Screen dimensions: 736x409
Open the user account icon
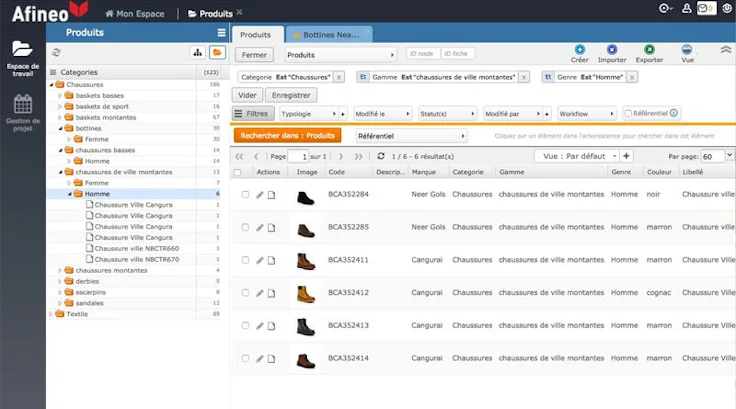(686, 8)
